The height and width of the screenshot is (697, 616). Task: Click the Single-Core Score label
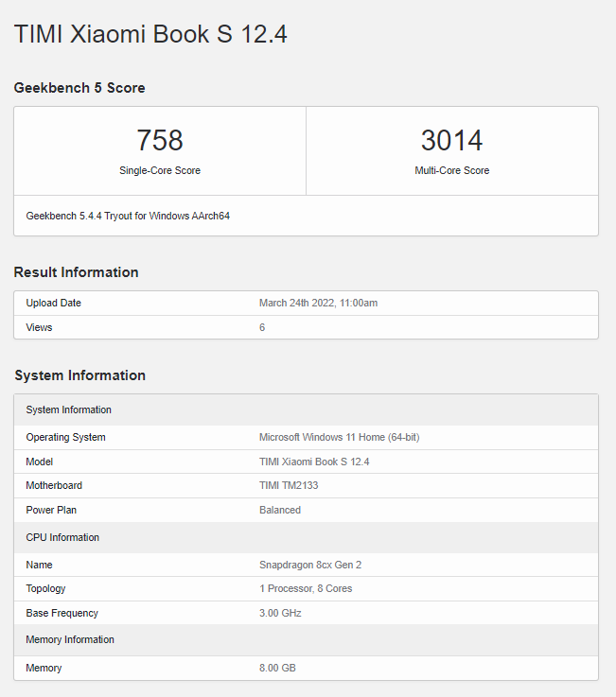tap(160, 171)
